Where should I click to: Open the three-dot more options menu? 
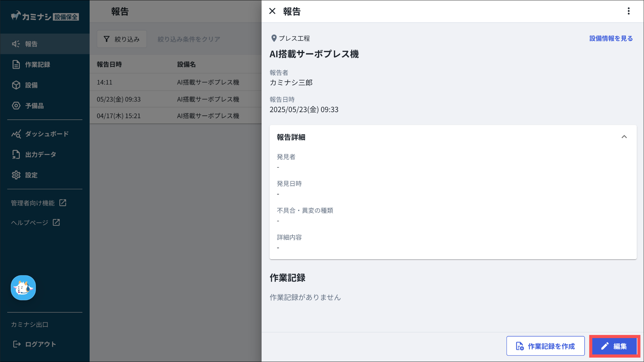tap(628, 11)
